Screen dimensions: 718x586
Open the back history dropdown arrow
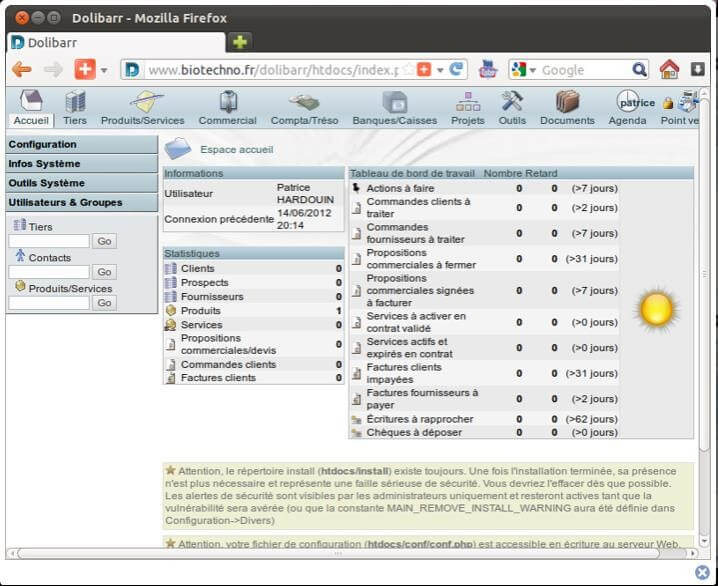[103, 70]
